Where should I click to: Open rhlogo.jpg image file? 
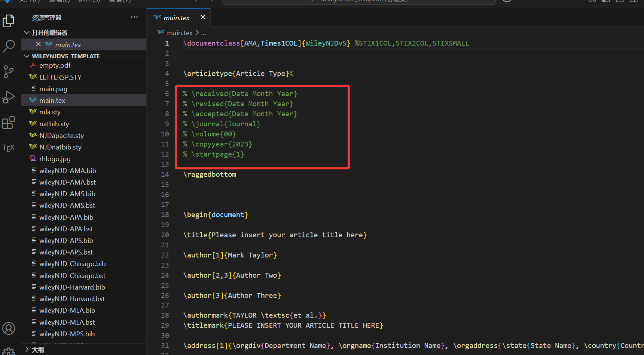(84, 159)
